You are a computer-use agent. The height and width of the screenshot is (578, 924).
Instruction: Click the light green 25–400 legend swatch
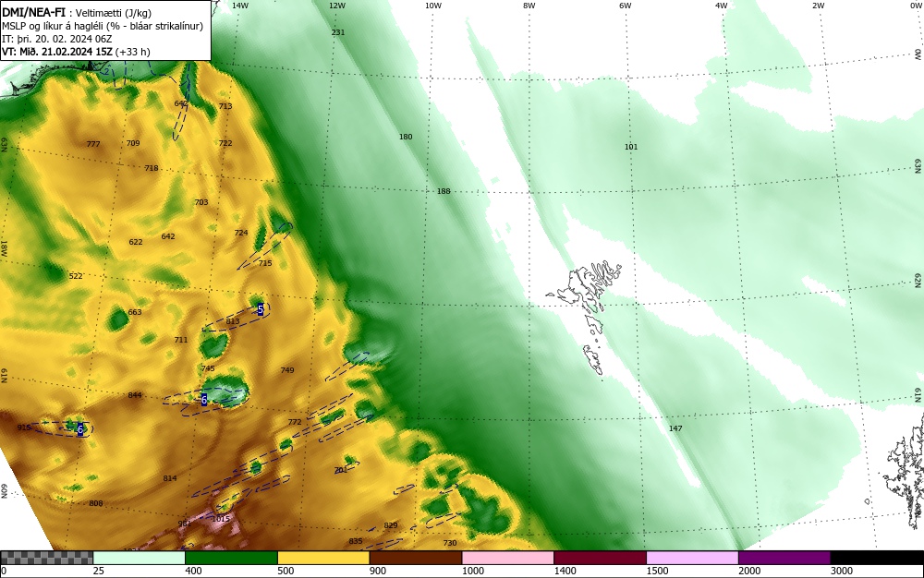tap(140, 558)
